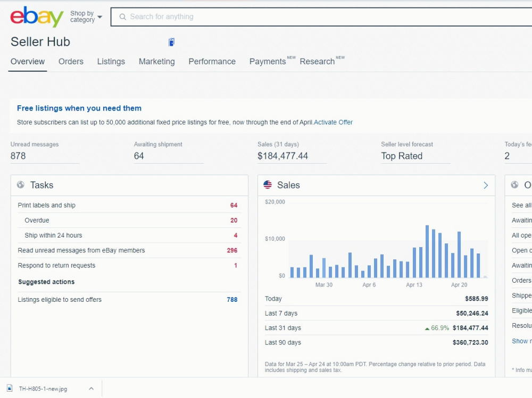Click the tallest bar in the Sales chart
532x398 pixels.
(x=427, y=251)
